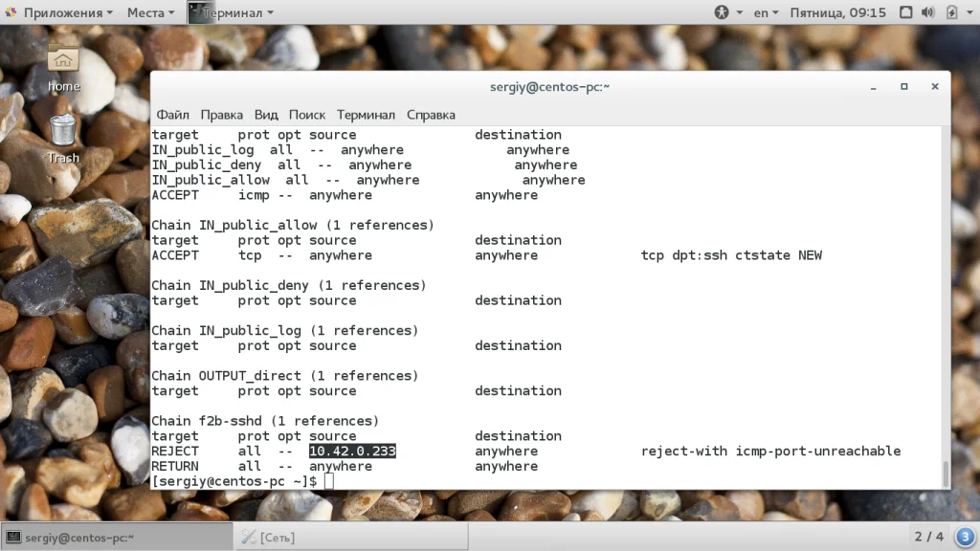Open the Файл menu
This screenshot has height=551, width=980.
pyautogui.click(x=173, y=114)
